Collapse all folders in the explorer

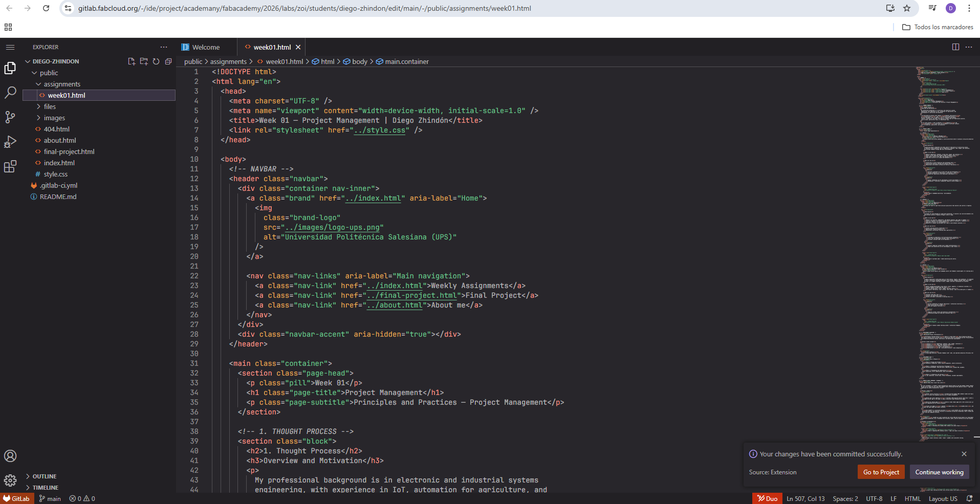168,61
